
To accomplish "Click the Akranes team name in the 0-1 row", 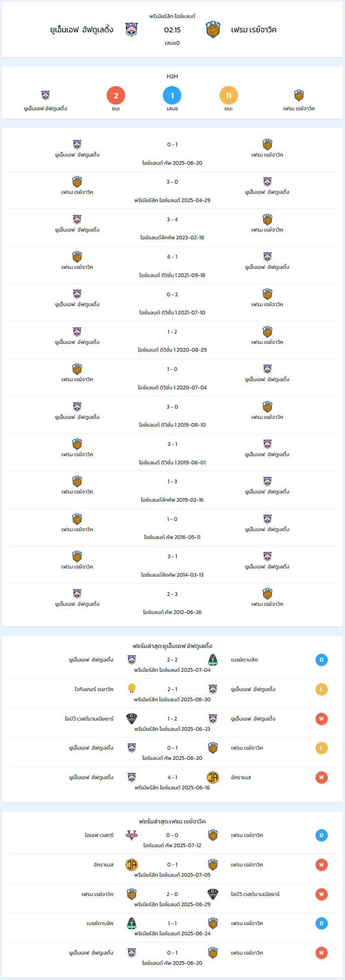I will tap(103, 865).
